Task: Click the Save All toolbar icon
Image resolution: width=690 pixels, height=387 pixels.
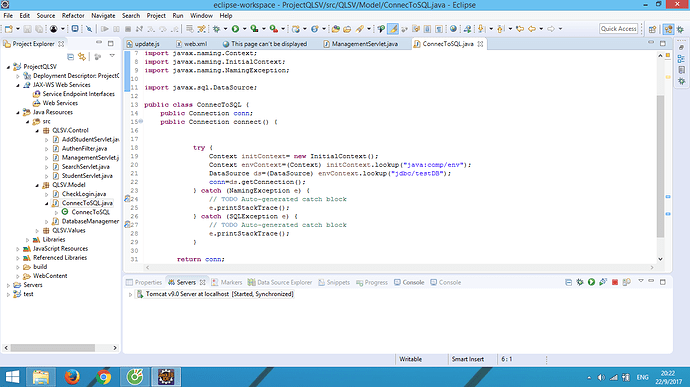Action: [x=39, y=29]
